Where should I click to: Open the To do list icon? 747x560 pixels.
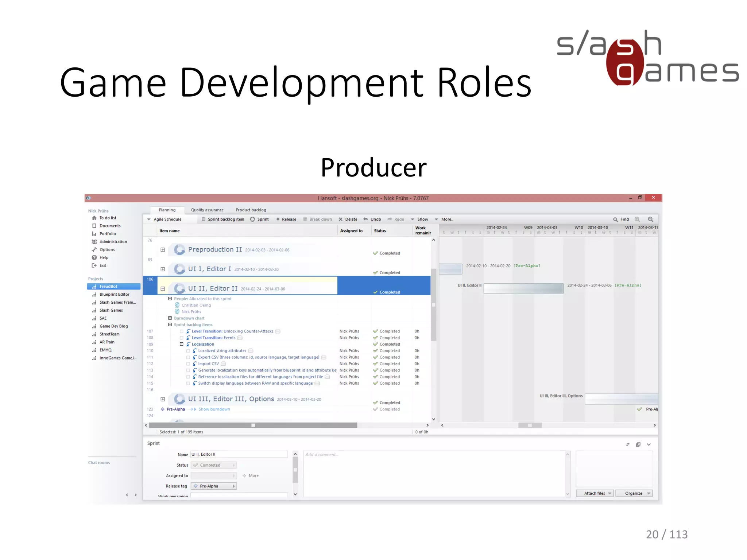(94, 218)
